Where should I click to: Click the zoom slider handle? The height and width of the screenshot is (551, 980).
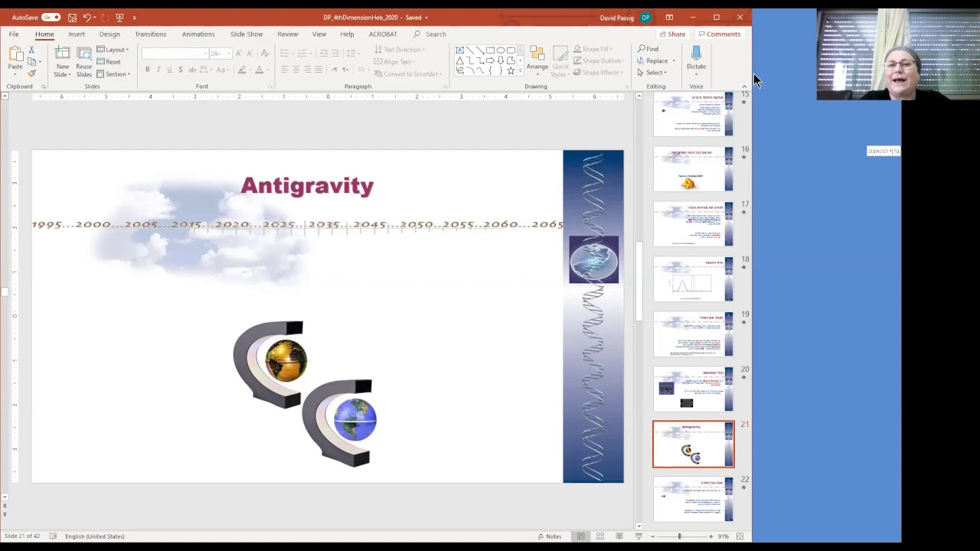[x=679, y=536]
